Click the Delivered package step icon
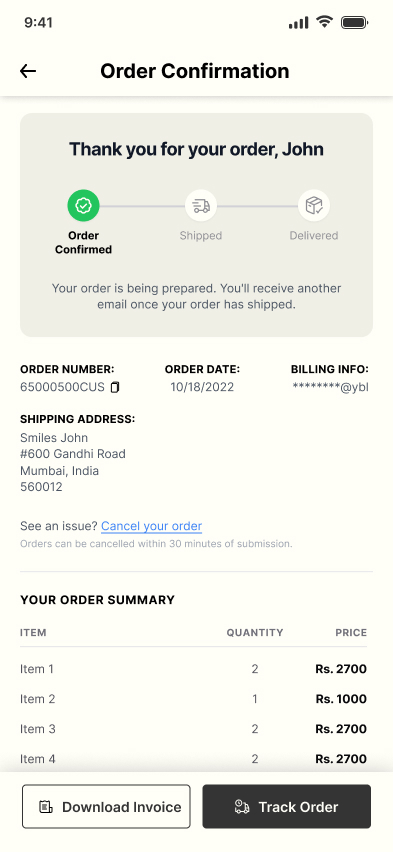 [314, 205]
